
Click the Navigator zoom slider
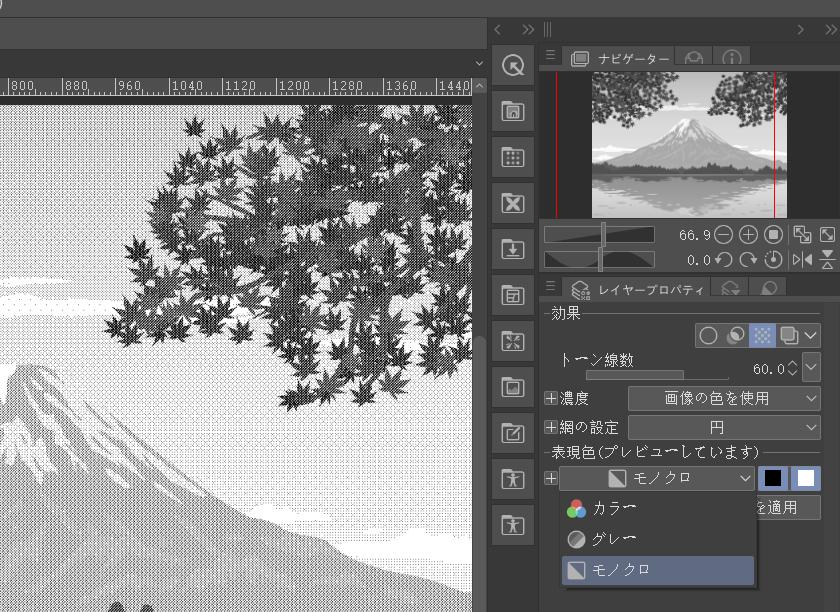(x=599, y=235)
